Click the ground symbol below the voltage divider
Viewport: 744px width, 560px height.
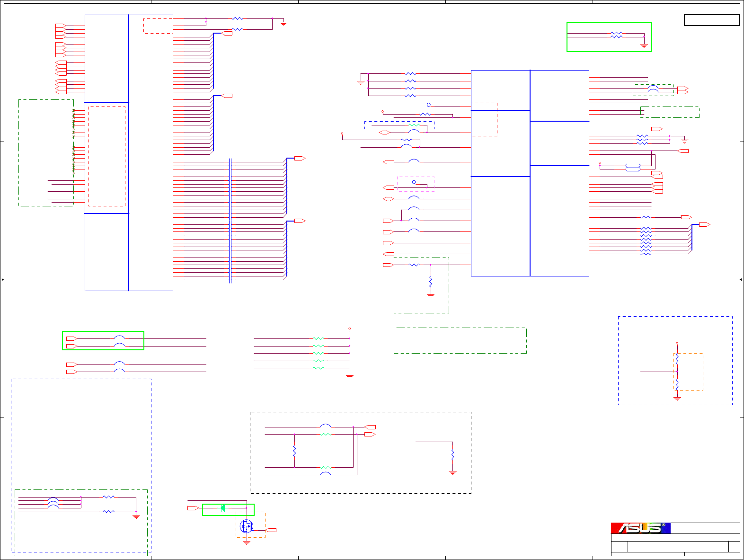677,399
